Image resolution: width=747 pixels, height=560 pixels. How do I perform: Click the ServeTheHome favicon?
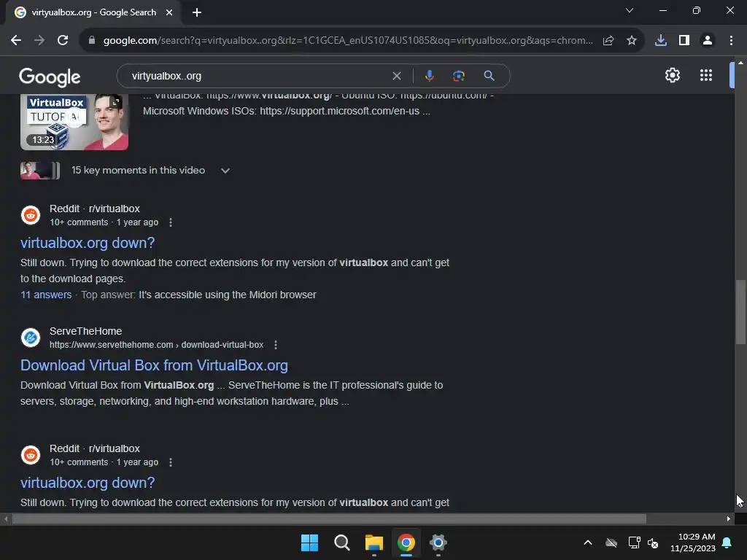click(x=31, y=338)
